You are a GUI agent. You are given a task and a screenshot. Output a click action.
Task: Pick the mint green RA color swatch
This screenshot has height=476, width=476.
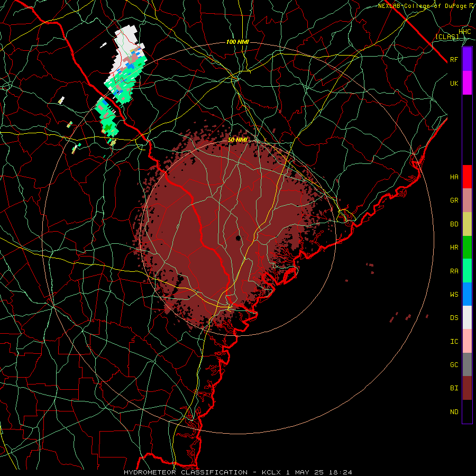[467, 271]
